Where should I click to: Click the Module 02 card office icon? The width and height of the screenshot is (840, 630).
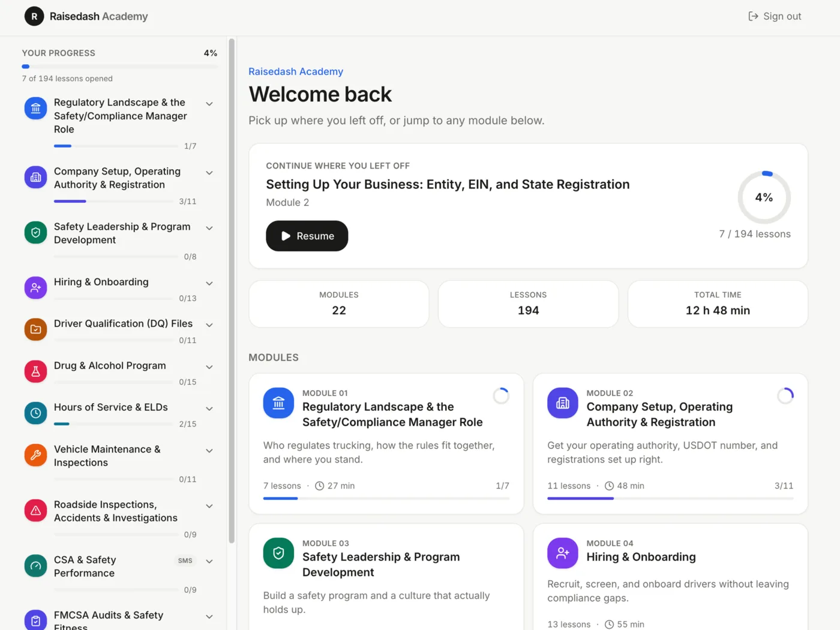[563, 403]
